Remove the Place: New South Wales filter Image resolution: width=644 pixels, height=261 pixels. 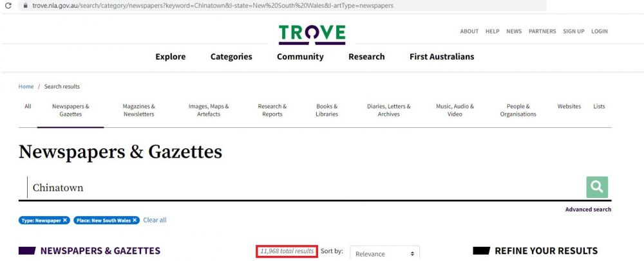click(135, 221)
